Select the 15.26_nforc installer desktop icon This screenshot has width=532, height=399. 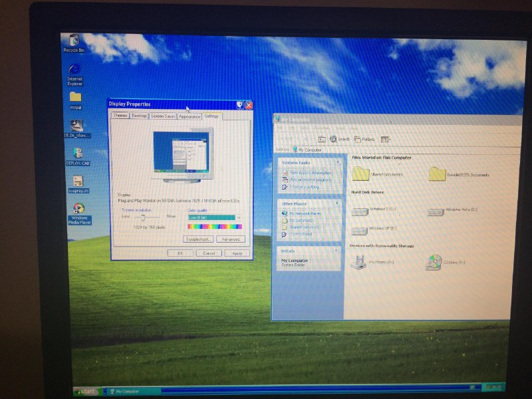[x=77, y=129]
